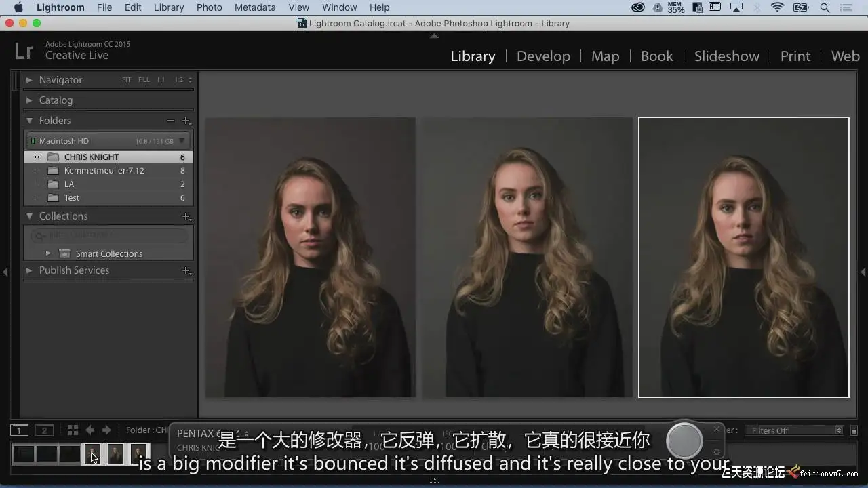
Task: Open the Macintosh HD volume dropdown
Action: 182,141
